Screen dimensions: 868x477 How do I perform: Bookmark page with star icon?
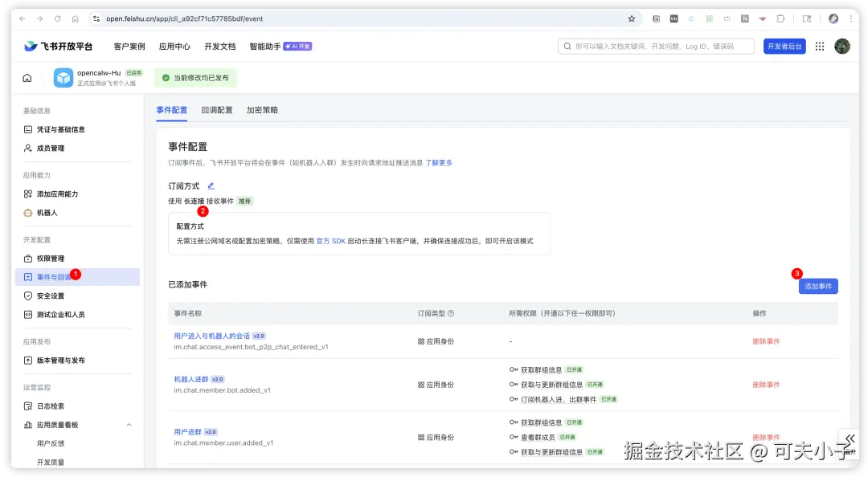[x=632, y=18]
